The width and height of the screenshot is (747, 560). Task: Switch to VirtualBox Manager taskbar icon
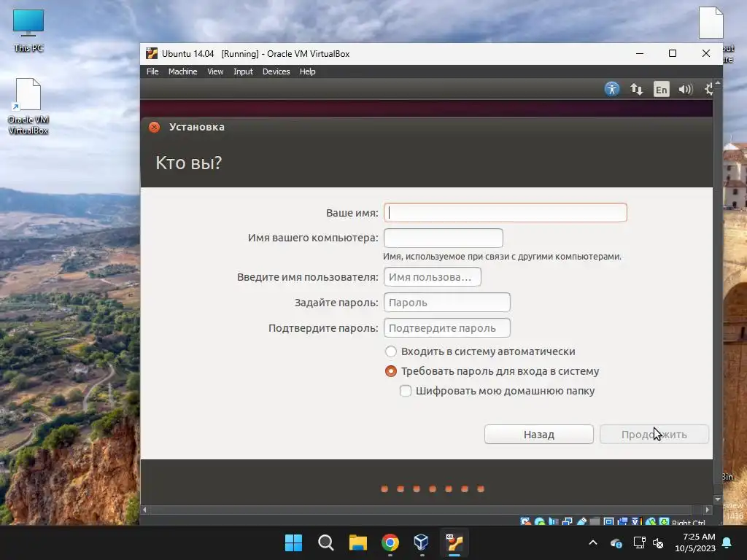point(422,542)
